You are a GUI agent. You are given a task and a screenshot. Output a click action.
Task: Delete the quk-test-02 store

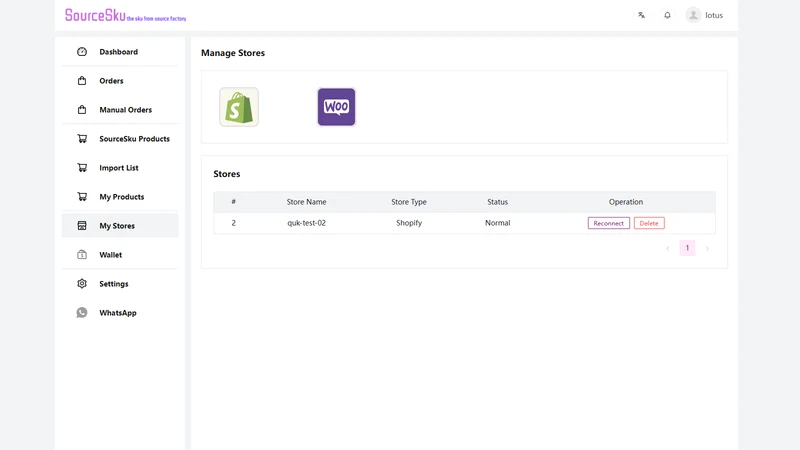(649, 223)
